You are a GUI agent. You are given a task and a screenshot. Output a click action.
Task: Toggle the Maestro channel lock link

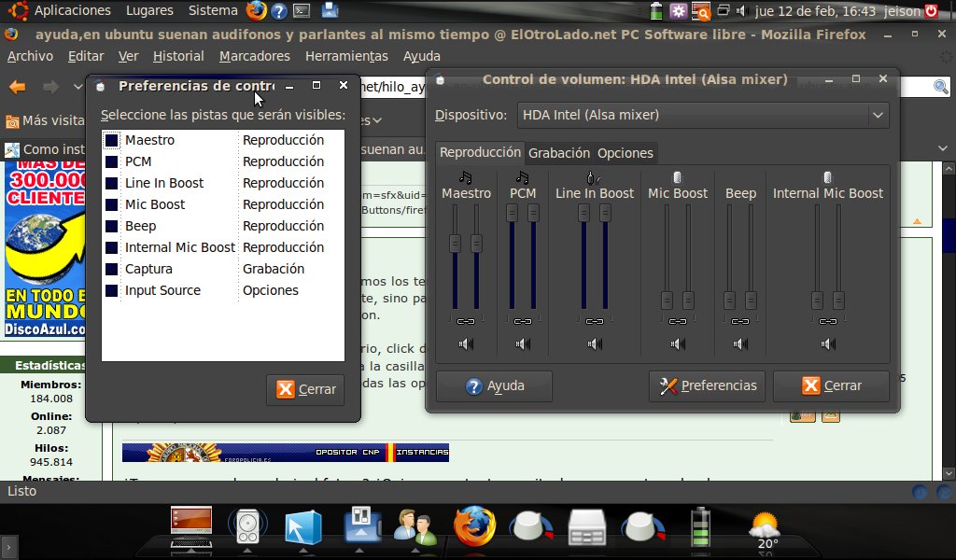tap(466, 321)
